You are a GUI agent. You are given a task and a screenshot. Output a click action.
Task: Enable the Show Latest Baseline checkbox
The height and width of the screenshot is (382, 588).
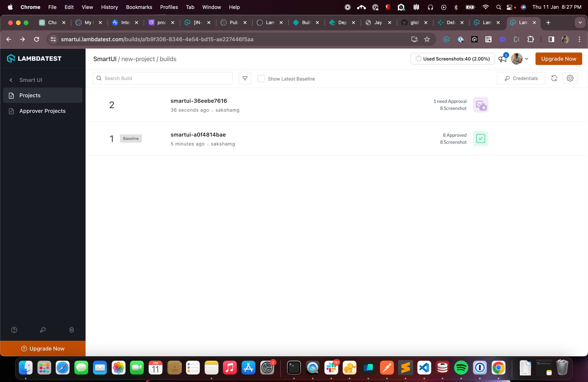(261, 79)
